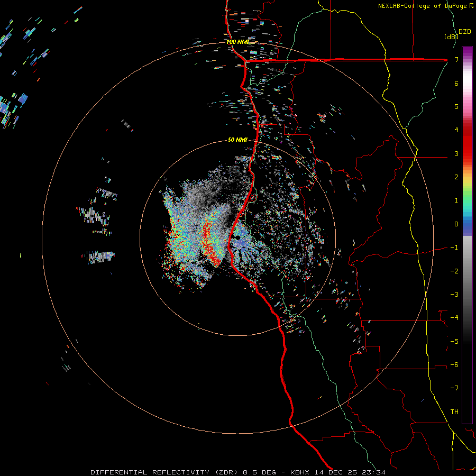Click the -7 value on color scale
The height and width of the screenshot is (476, 476).
pos(454,388)
